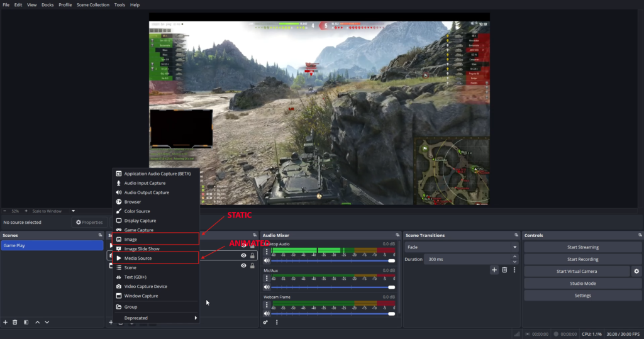Pop out the Scene Transitions dock

[516, 235]
